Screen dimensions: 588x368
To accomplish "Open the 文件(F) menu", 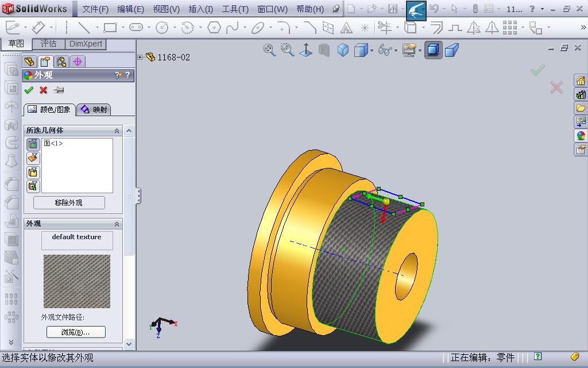I will point(95,9).
